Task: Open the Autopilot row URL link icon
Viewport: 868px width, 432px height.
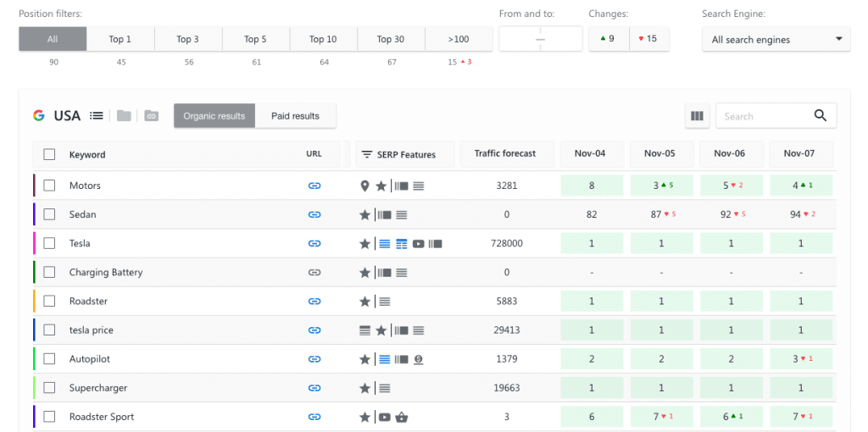Action: [x=314, y=359]
